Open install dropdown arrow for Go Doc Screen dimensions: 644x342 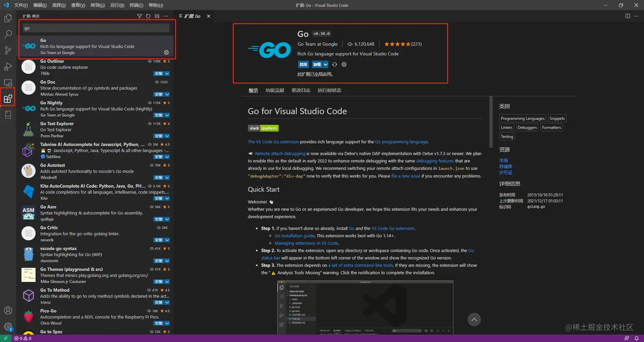click(167, 94)
